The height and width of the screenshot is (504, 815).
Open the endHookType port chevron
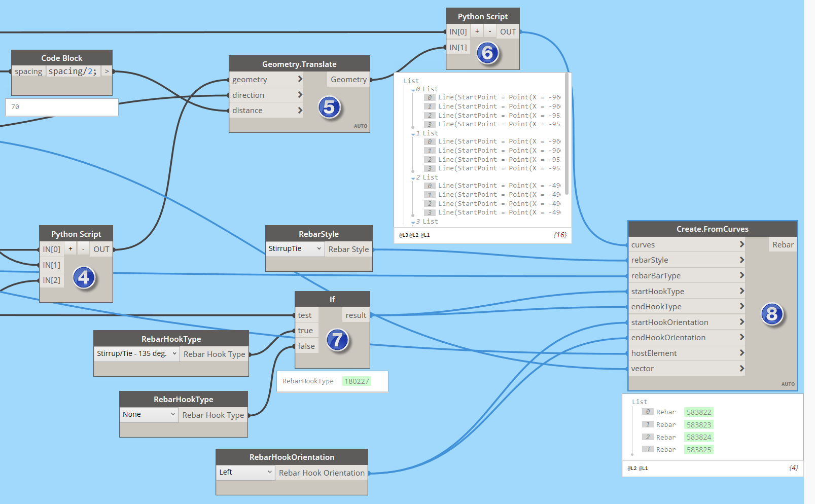(741, 306)
